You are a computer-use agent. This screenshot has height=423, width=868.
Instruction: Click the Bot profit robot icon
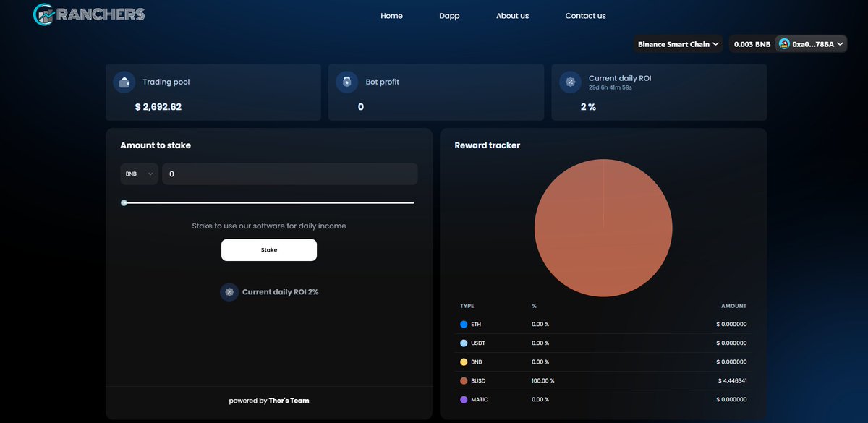click(347, 82)
